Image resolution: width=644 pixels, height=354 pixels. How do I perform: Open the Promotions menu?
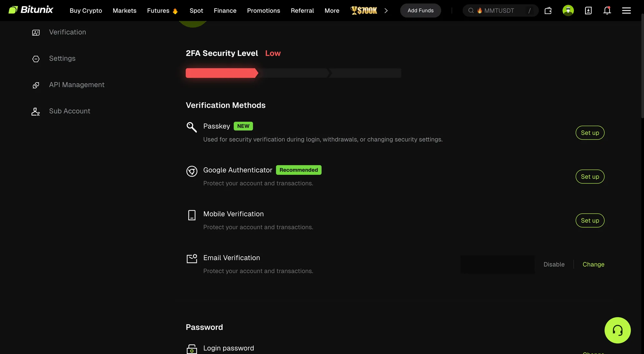[263, 11]
